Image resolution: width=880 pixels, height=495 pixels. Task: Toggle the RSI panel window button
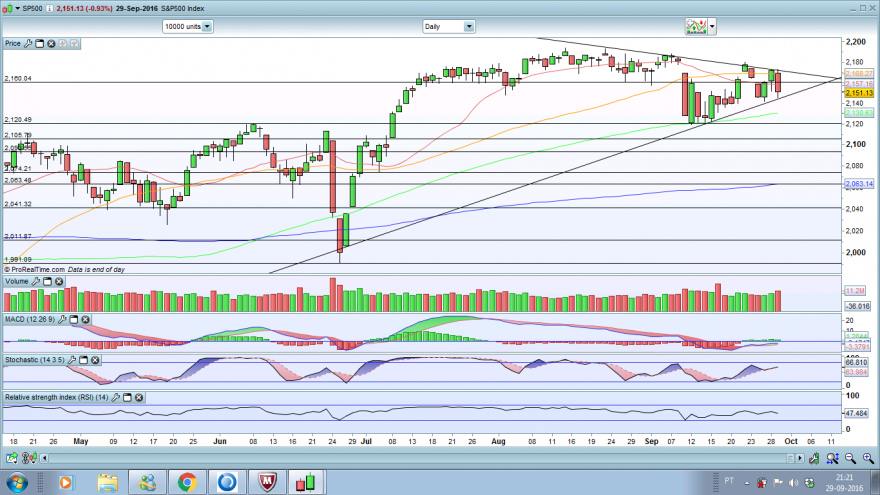point(127,397)
